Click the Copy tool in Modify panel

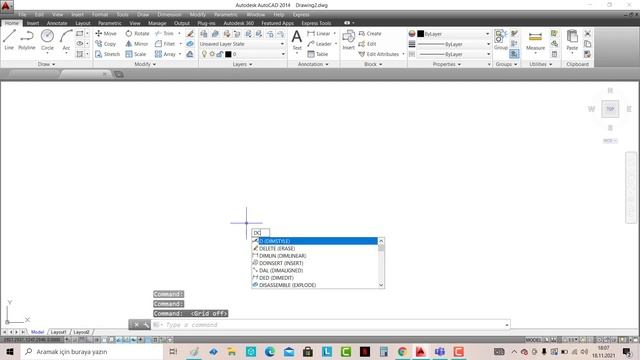pos(106,44)
